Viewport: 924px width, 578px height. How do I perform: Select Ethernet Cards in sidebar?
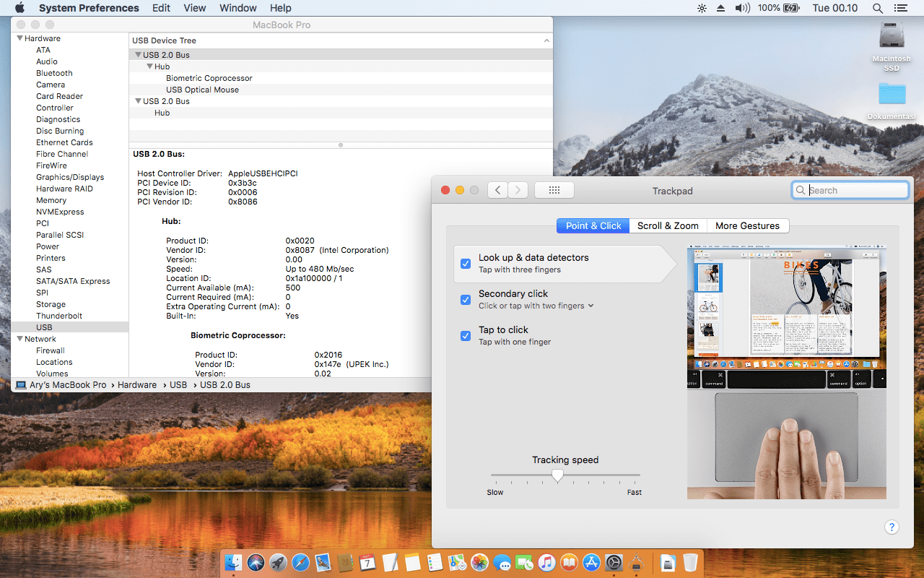pyautogui.click(x=64, y=142)
